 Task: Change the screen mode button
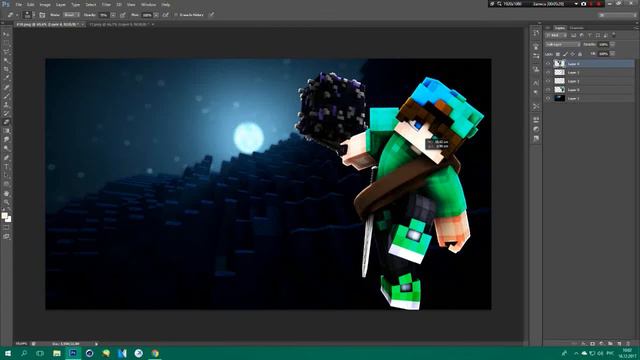[7, 236]
